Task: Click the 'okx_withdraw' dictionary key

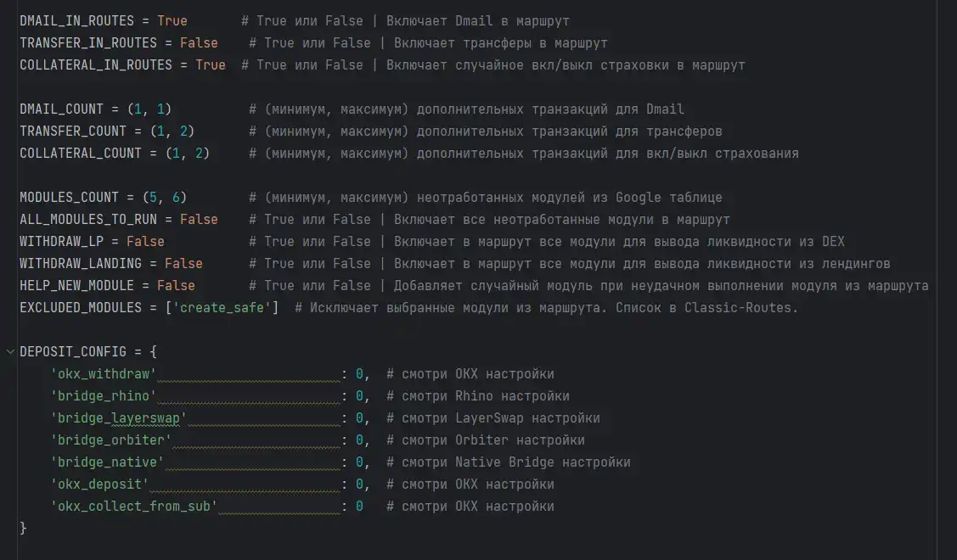Action: [x=104, y=373]
